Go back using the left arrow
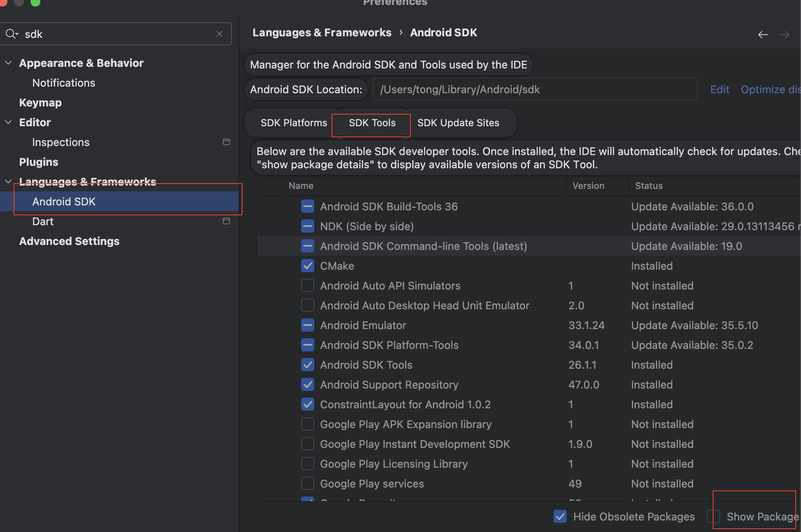 tap(763, 35)
